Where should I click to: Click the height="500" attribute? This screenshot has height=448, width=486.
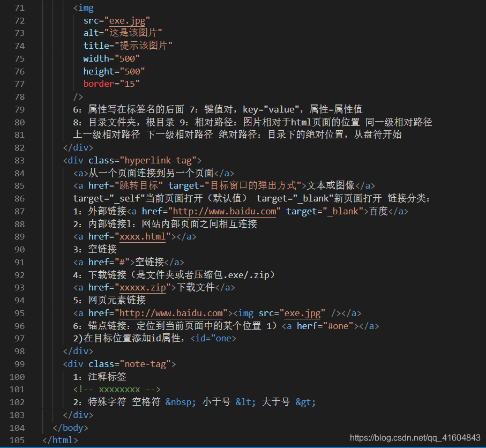pyautogui.click(x=114, y=71)
